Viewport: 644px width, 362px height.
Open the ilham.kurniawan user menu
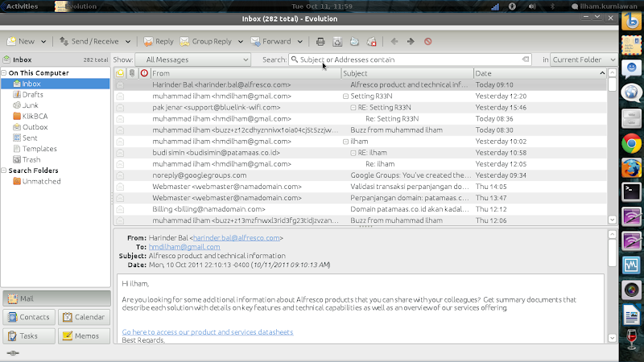(x=605, y=6)
